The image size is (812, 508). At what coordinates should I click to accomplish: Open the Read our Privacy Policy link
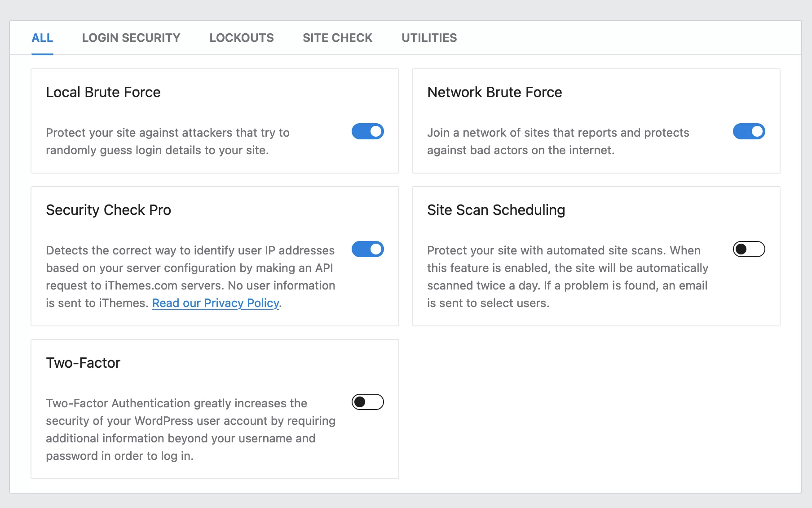[x=216, y=303]
